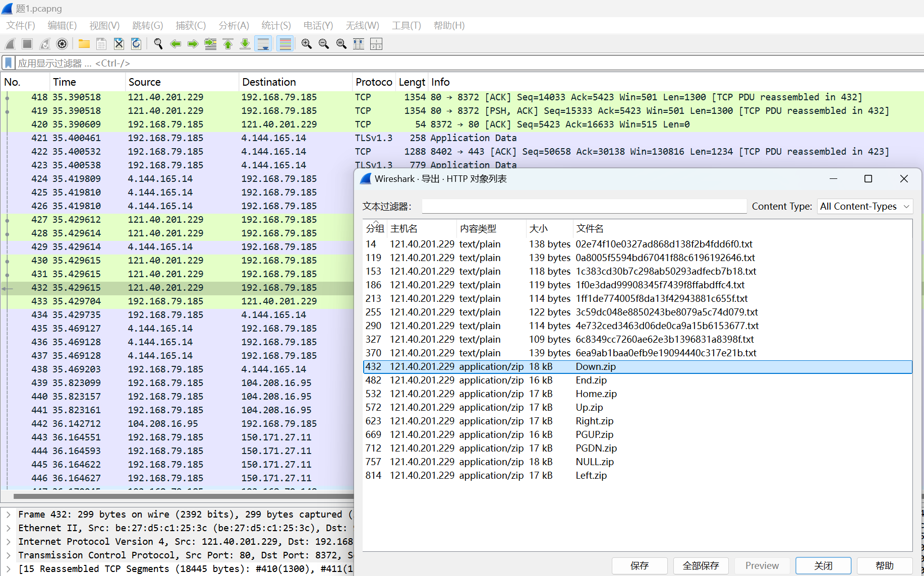Toggle auto-scroll during live capture
The width and height of the screenshot is (924, 576).
(x=263, y=44)
